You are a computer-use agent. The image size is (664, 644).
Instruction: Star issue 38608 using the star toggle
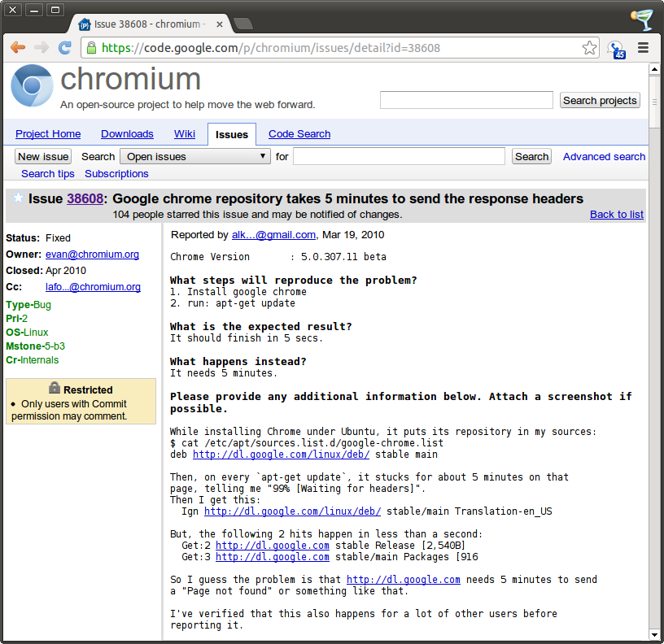18,198
